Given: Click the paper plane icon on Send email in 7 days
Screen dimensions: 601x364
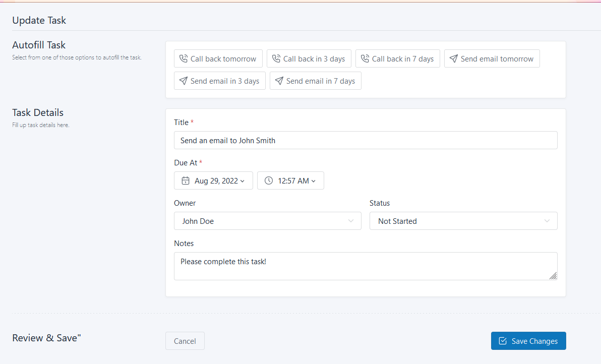Looking at the screenshot, I should pyautogui.click(x=279, y=81).
